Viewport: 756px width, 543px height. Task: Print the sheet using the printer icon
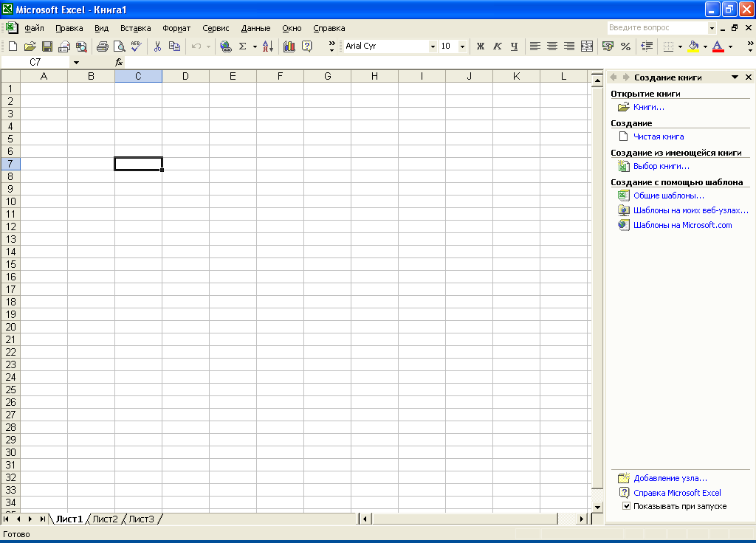[x=102, y=46]
